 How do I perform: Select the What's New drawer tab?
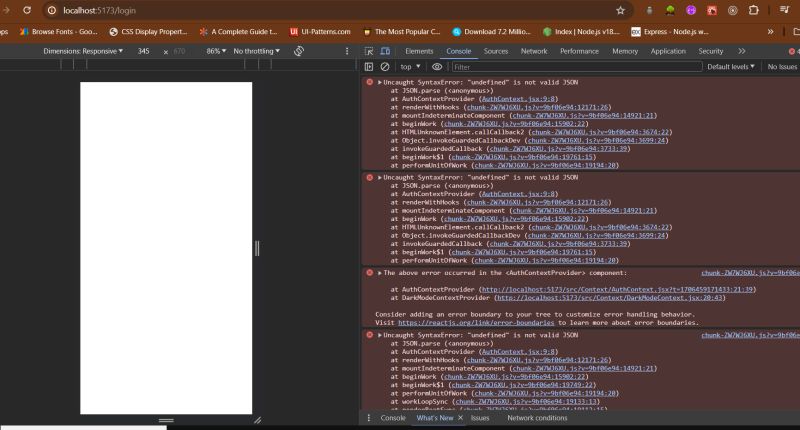435,418
